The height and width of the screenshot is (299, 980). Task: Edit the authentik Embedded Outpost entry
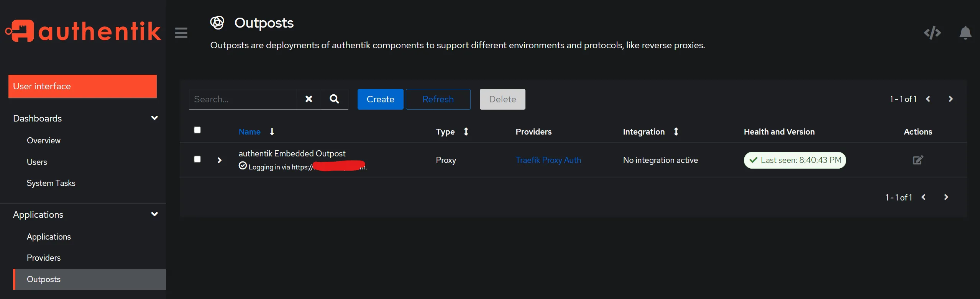point(918,160)
